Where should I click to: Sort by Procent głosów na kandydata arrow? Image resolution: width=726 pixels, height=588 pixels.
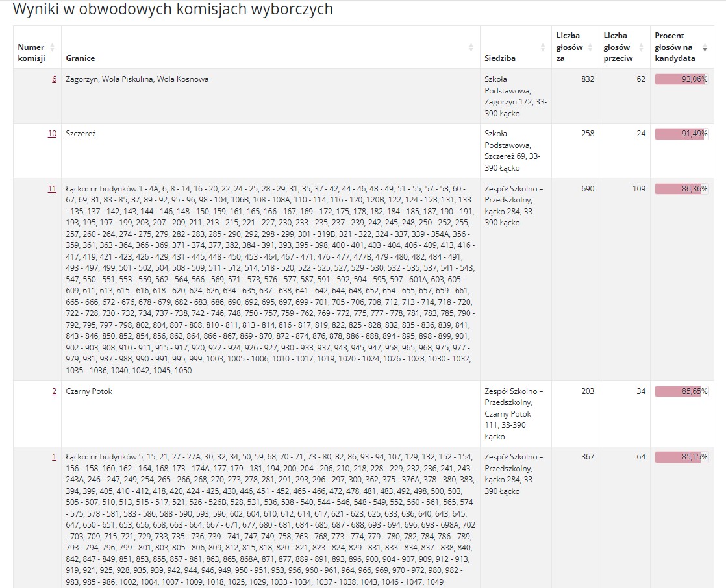(705, 49)
